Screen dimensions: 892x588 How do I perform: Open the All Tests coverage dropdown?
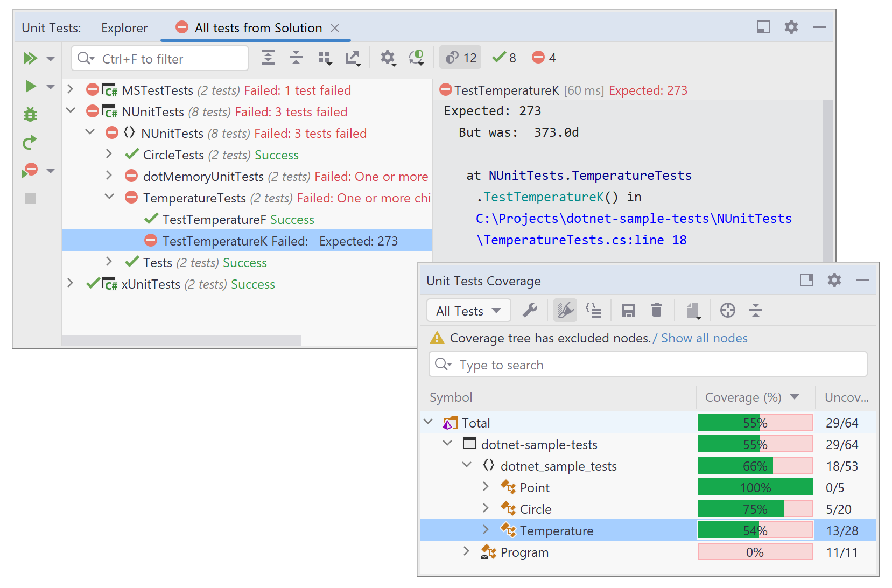[x=468, y=310]
